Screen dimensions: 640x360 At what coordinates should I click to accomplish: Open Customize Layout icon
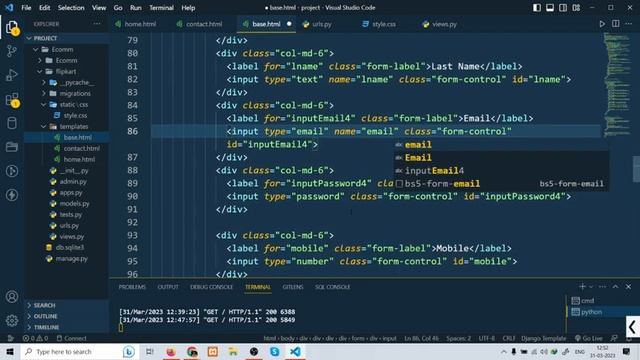point(576,8)
